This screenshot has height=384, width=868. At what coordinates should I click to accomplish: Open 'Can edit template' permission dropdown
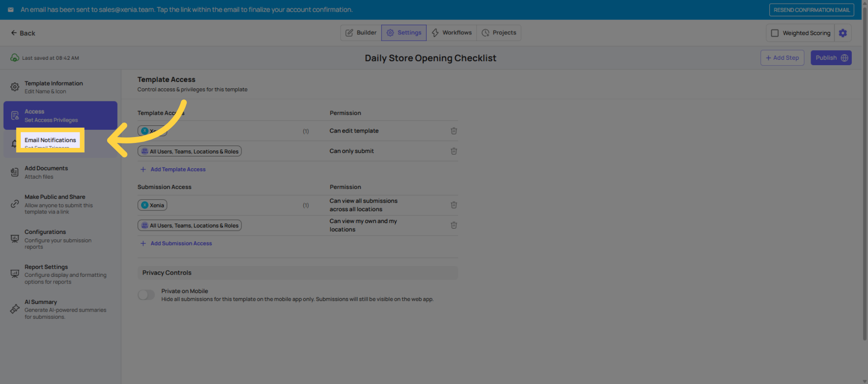354,131
